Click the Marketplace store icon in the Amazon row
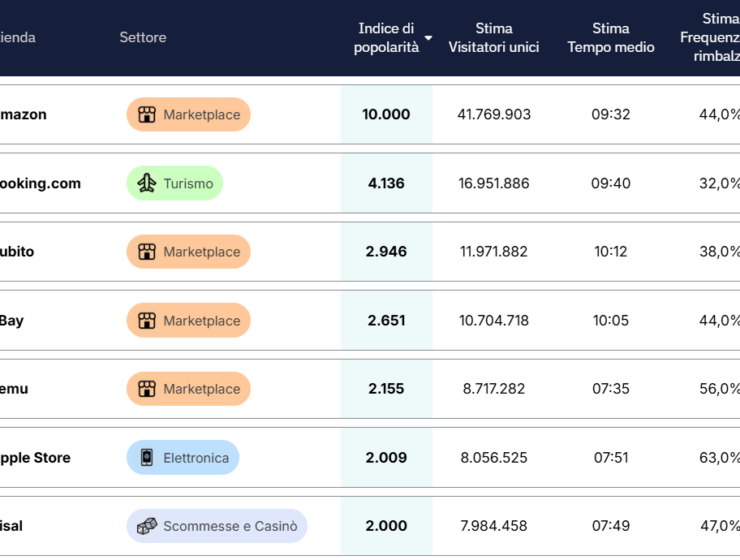The image size is (740, 560). 147,115
